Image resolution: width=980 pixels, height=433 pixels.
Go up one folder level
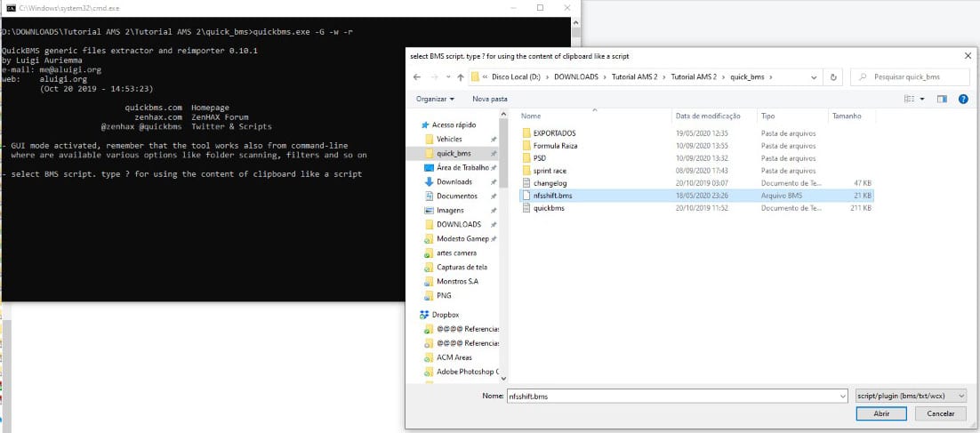point(458,77)
